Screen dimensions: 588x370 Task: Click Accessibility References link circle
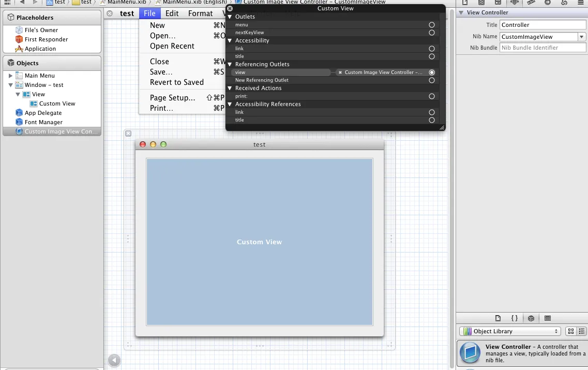click(x=432, y=112)
